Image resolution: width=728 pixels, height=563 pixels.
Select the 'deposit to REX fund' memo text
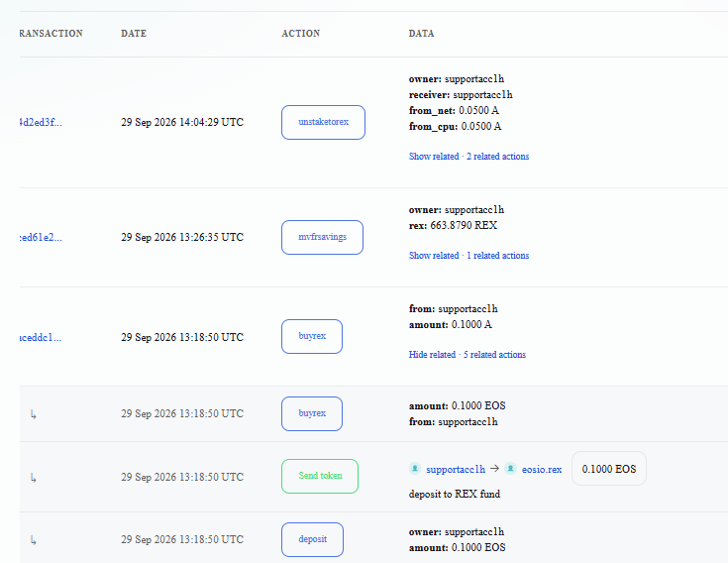pos(455,494)
